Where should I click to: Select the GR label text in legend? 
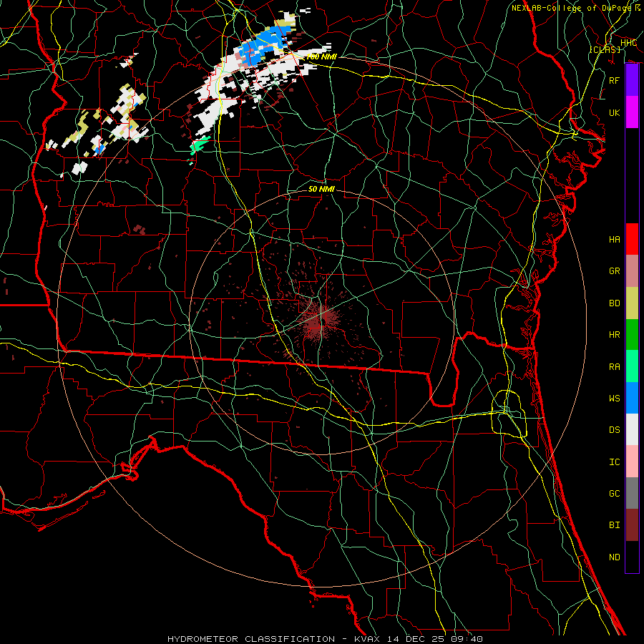point(614,271)
